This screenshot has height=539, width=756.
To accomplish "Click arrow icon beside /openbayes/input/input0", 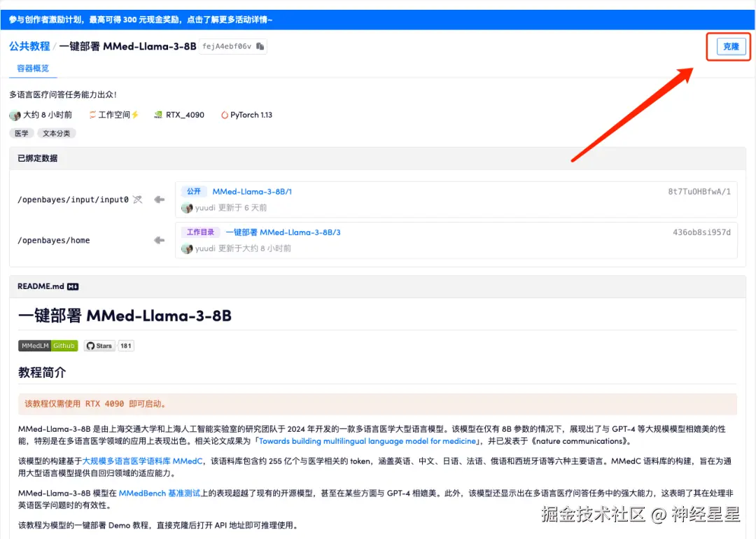I will point(159,199).
